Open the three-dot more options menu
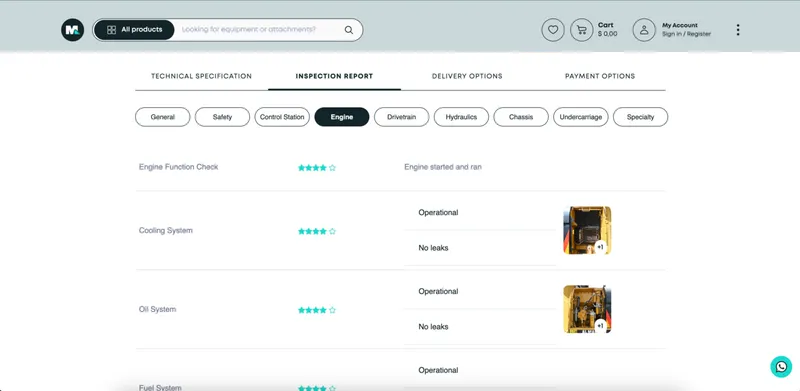This screenshot has height=391, width=800. [738, 30]
